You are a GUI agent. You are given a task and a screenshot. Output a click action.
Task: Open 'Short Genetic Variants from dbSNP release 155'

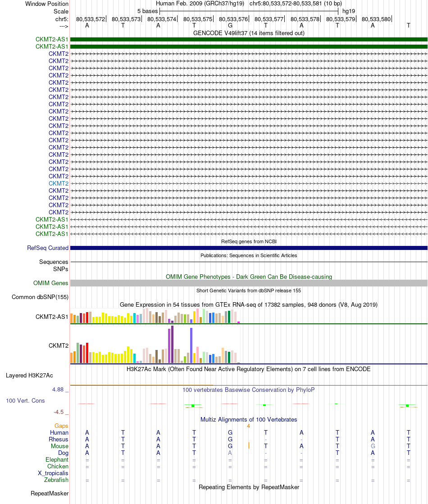click(x=249, y=291)
